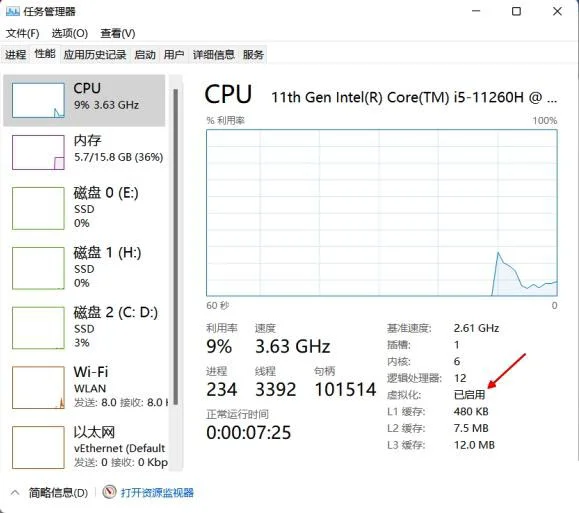Open the 选项(O) menu
The image size is (579, 513).
tap(70, 34)
